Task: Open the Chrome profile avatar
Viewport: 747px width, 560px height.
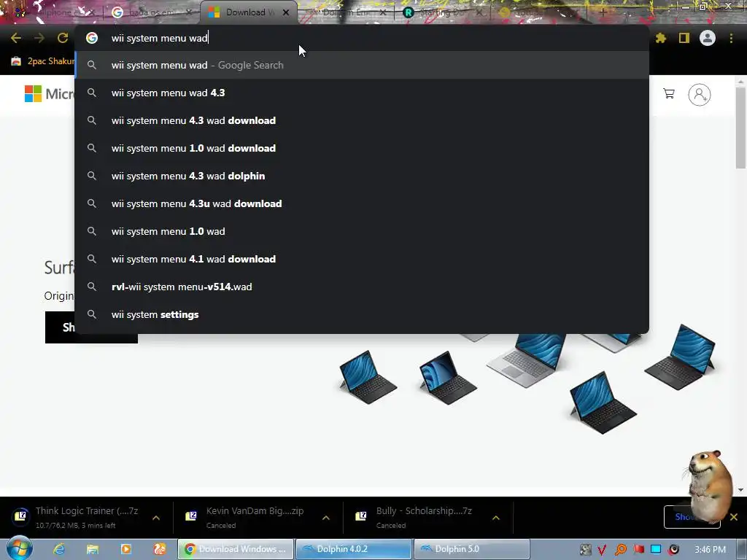Action: (708, 38)
